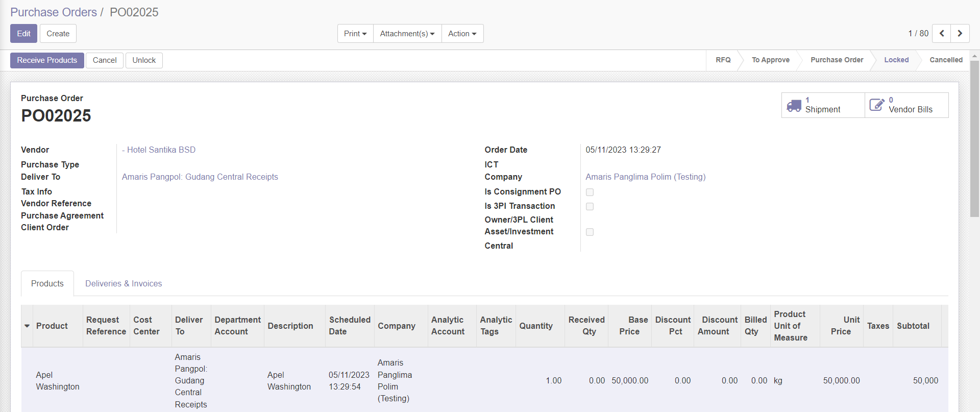
Task: Open Amaris Pangpol: Gudang Central Receipts link
Action: tap(200, 177)
